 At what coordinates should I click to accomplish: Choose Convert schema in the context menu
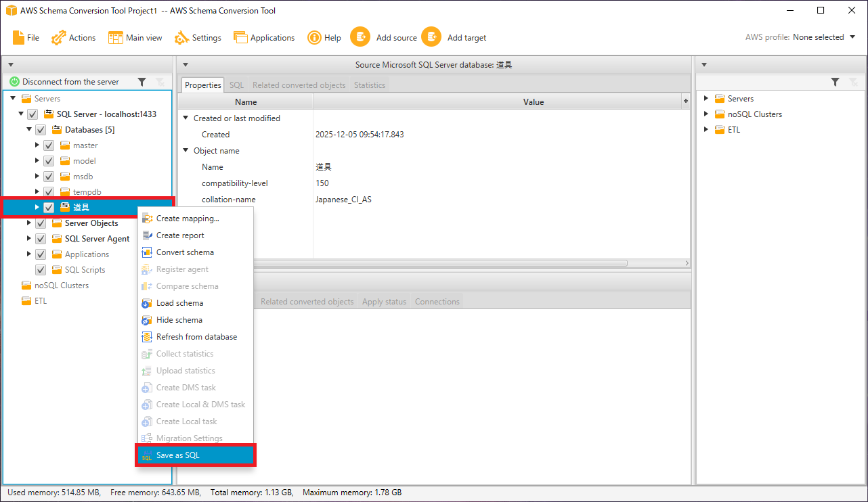tap(185, 252)
